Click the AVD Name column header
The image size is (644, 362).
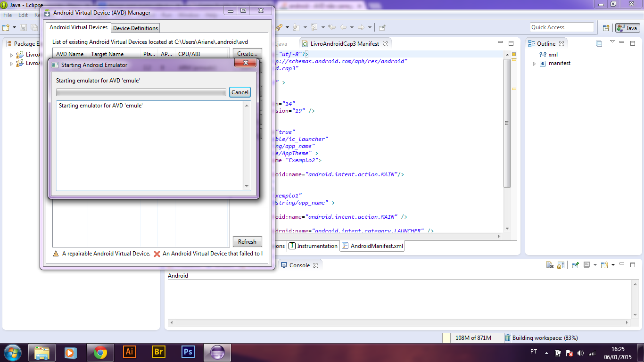tap(70, 54)
